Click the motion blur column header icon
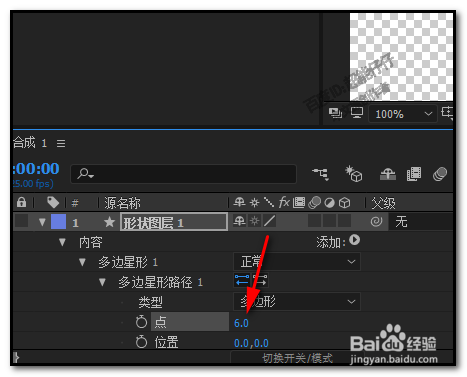This screenshot has height=377, width=467. (314, 202)
